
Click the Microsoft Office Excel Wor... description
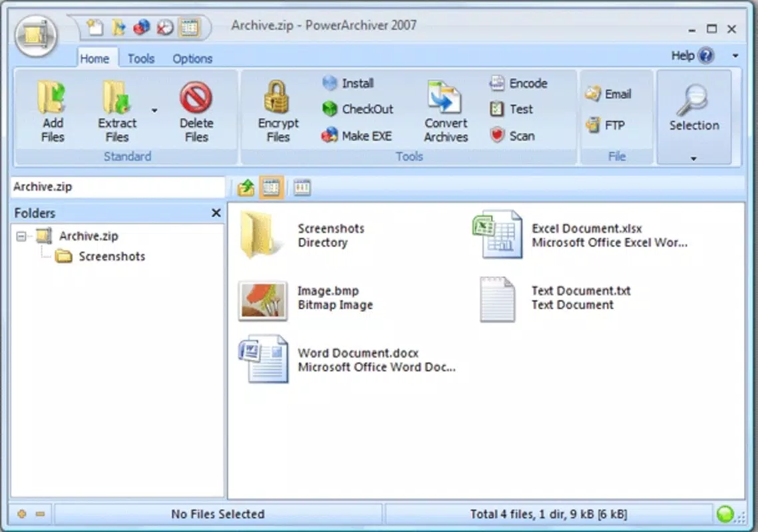coord(610,243)
